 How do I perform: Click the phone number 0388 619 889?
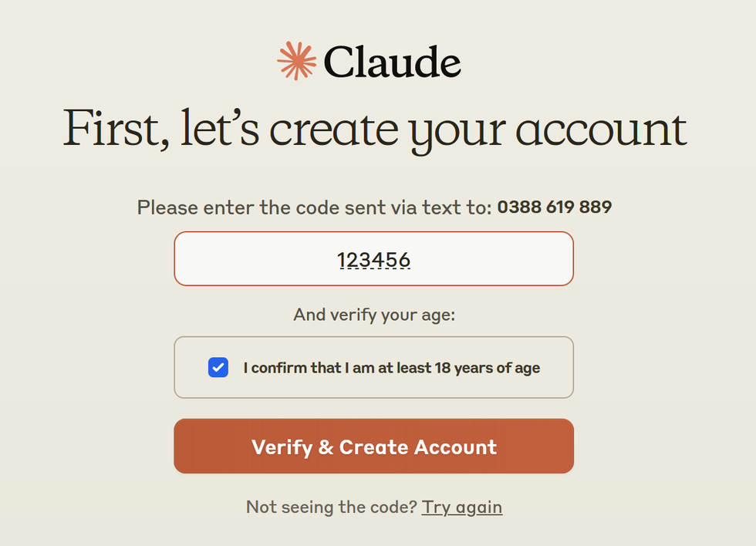[x=554, y=207]
